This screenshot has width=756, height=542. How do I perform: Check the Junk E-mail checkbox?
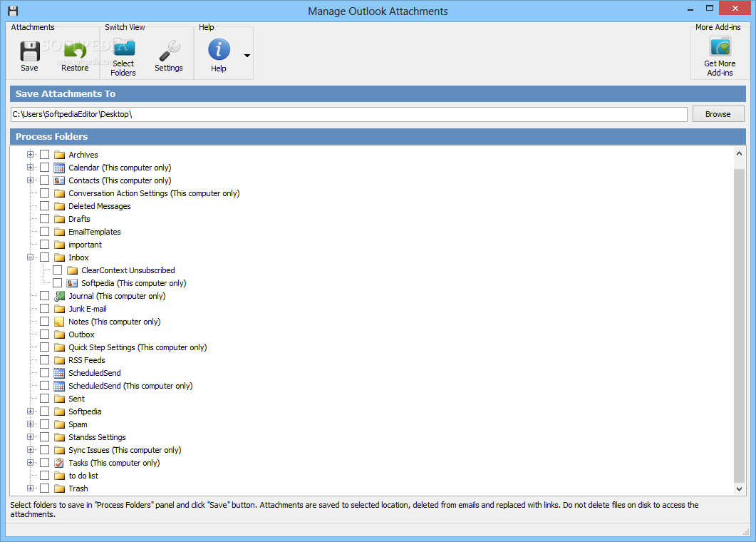coord(44,308)
